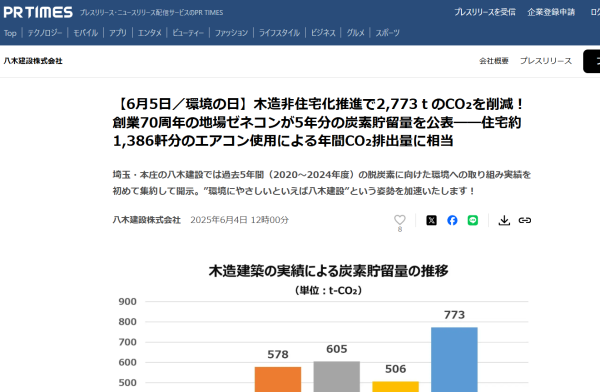Open the 八木建設株式会社 link beside the date

(147, 220)
